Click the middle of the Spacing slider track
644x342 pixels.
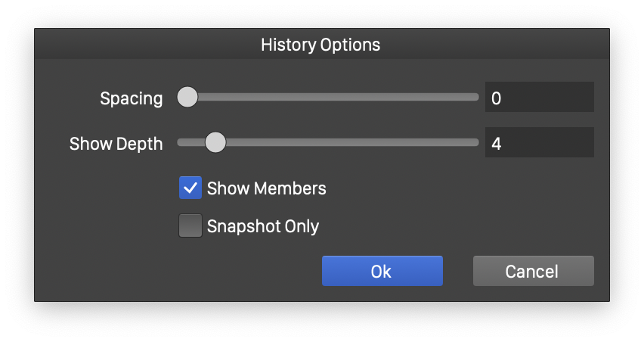pyautogui.click(x=328, y=98)
